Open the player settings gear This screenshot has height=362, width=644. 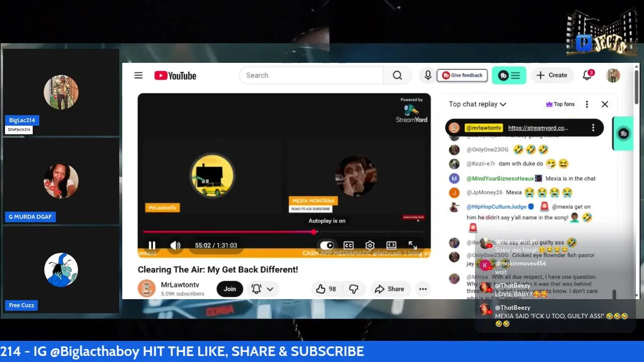370,245
